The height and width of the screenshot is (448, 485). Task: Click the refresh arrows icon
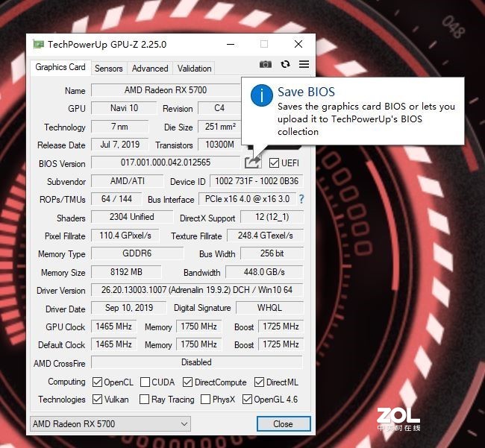(285, 64)
